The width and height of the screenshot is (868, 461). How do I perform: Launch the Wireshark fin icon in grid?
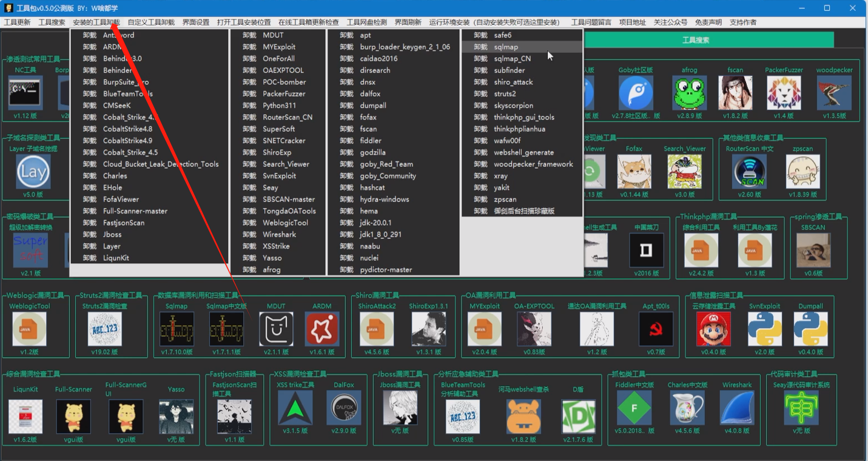(737, 408)
